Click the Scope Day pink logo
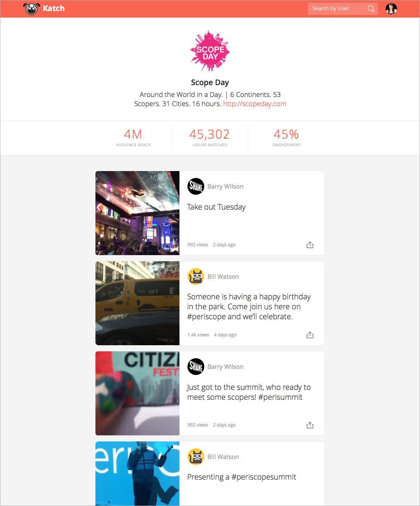The height and width of the screenshot is (506, 420). [x=210, y=51]
